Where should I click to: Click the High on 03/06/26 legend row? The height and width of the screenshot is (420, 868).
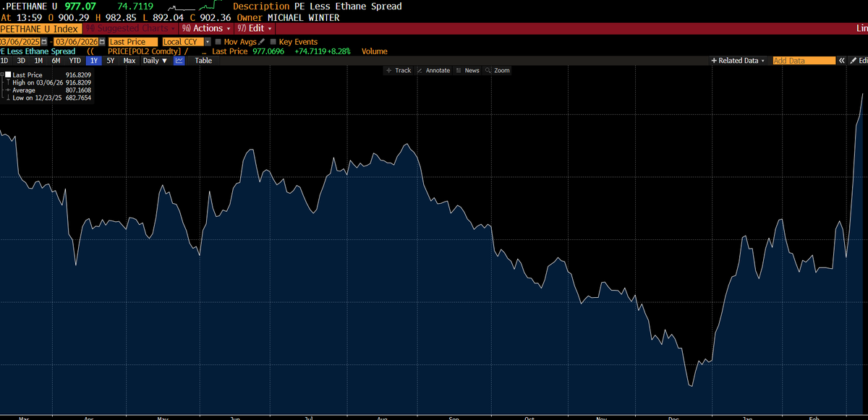[x=47, y=82]
